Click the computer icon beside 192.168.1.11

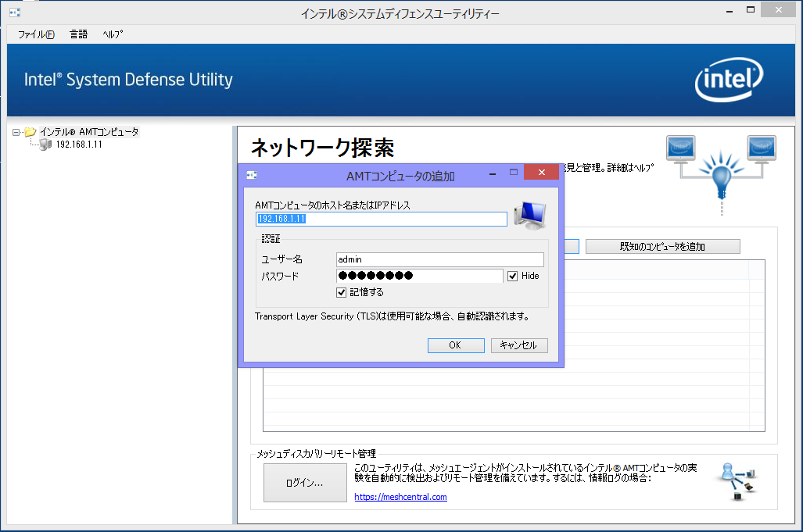[45, 145]
